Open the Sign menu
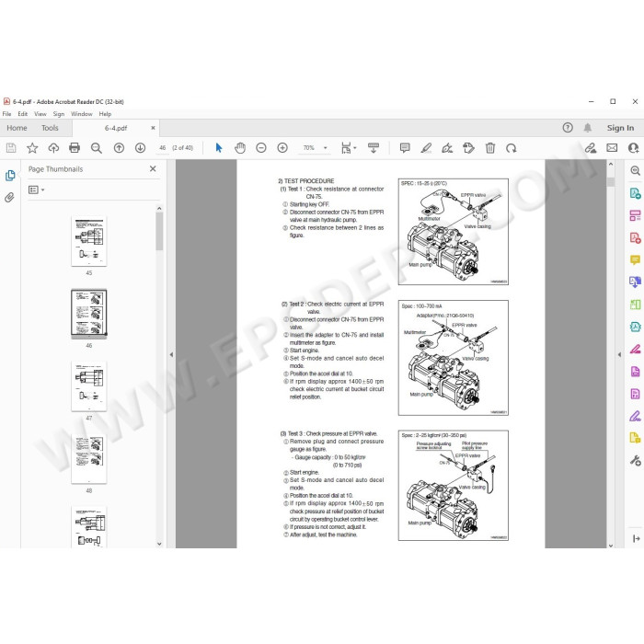The height and width of the screenshot is (644, 644). pyautogui.click(x=59, y=114)
